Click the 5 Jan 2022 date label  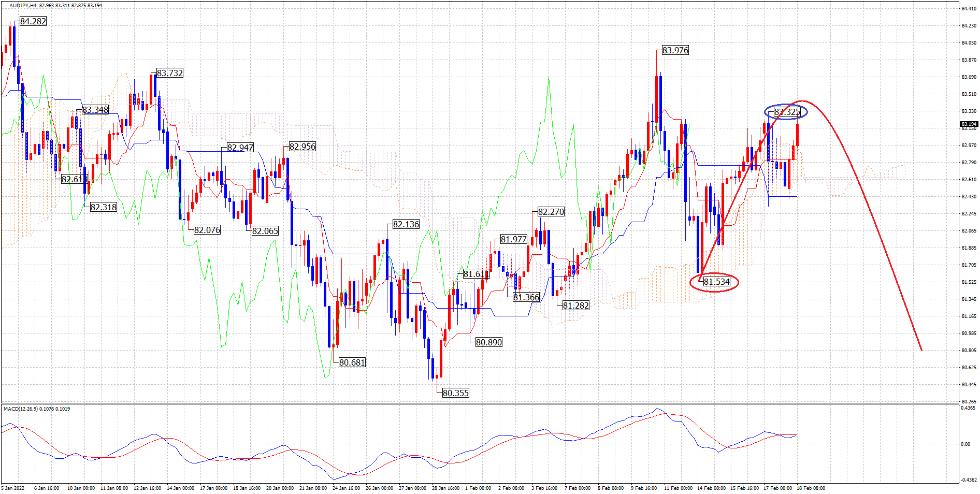[x=13, y=488]
